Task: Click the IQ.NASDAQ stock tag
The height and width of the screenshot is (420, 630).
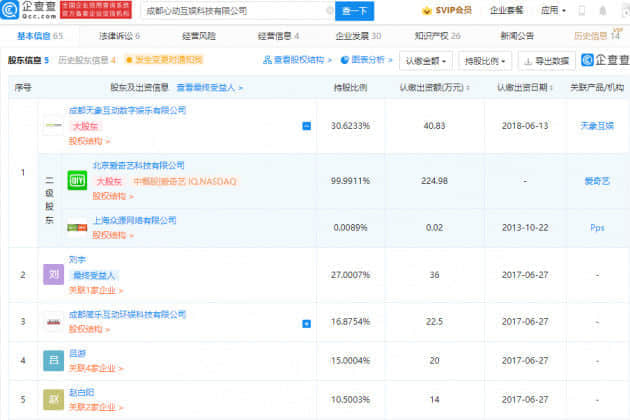Action: pyautogui.click(x=184, y=181)
